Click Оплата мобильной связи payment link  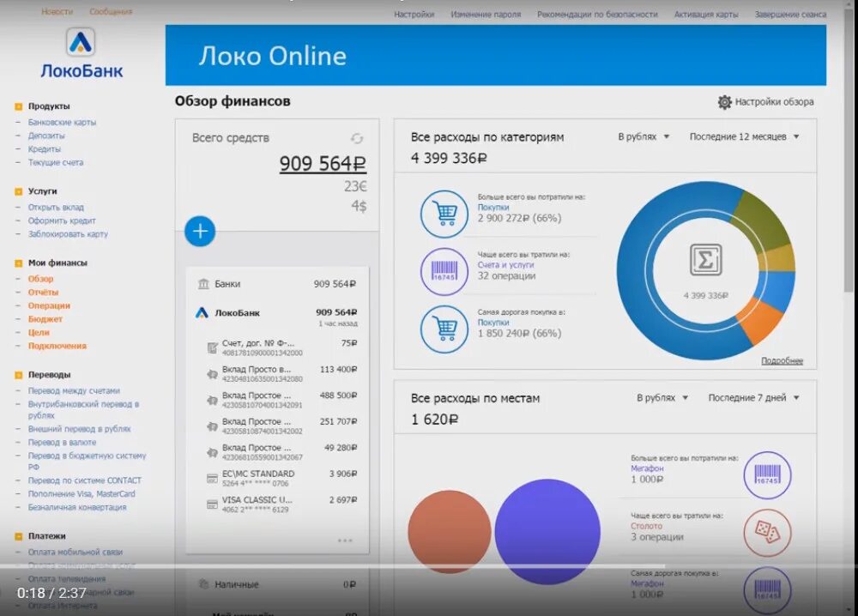pyautogui.click(x=76, y=552)
